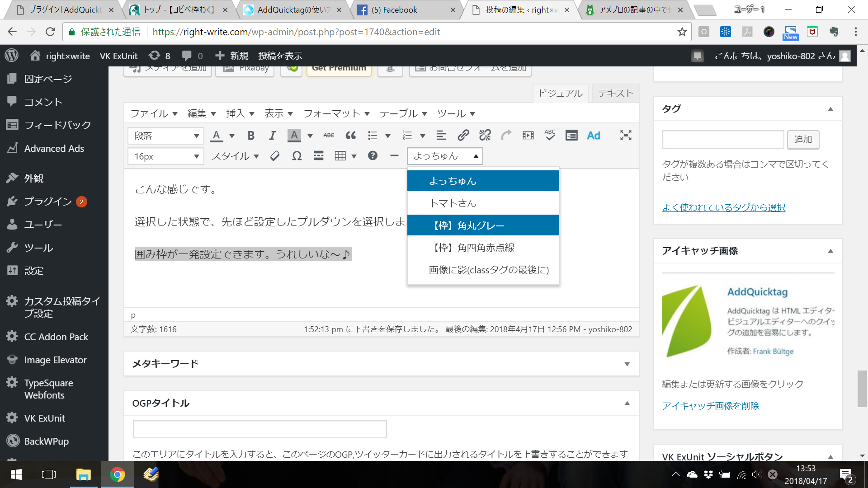The height and width of the screenshot is (488, 868).
Task: Toggle the text background color button
Action: pyautogui.click(x=294, y=136)
